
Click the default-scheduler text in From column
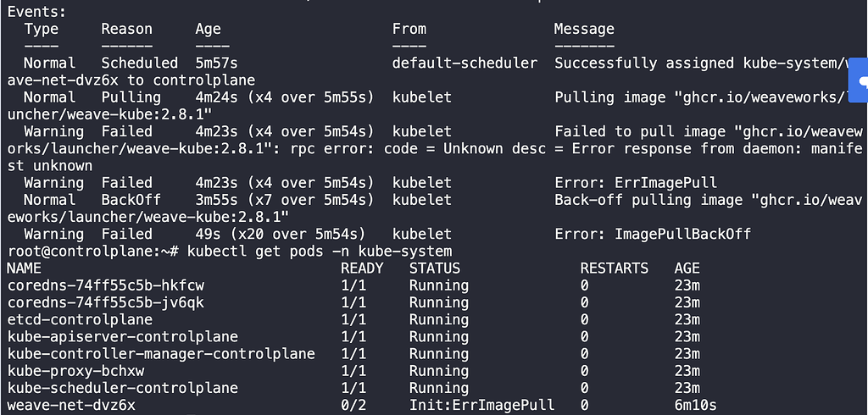pos(465,63)
